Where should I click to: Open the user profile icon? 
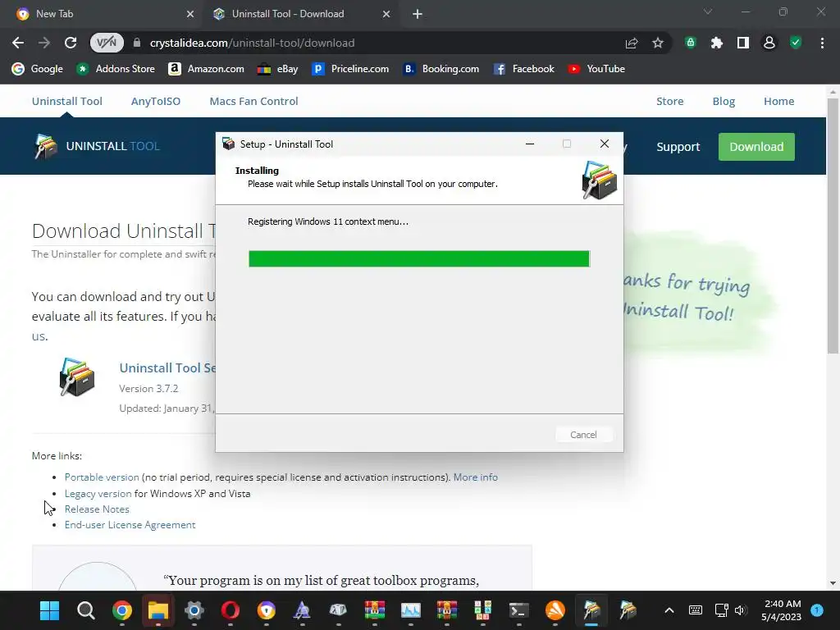(769, 43)
